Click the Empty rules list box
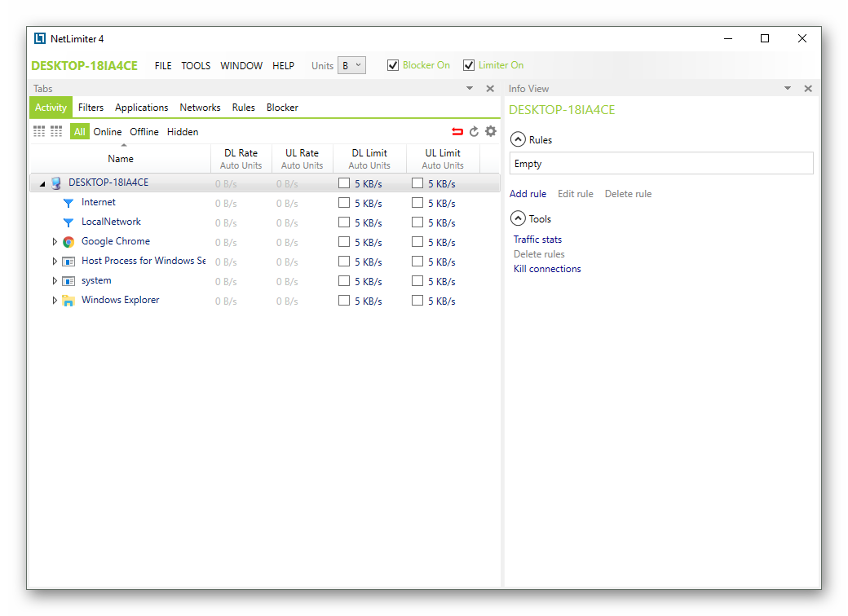The width and height of the screenshot is (848, 616). [x=661, y=163]
